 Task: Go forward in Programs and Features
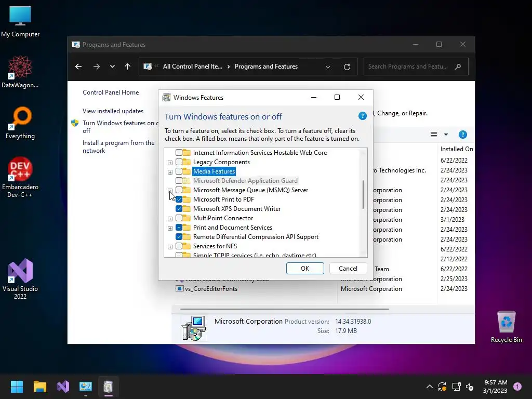point(97,66)
